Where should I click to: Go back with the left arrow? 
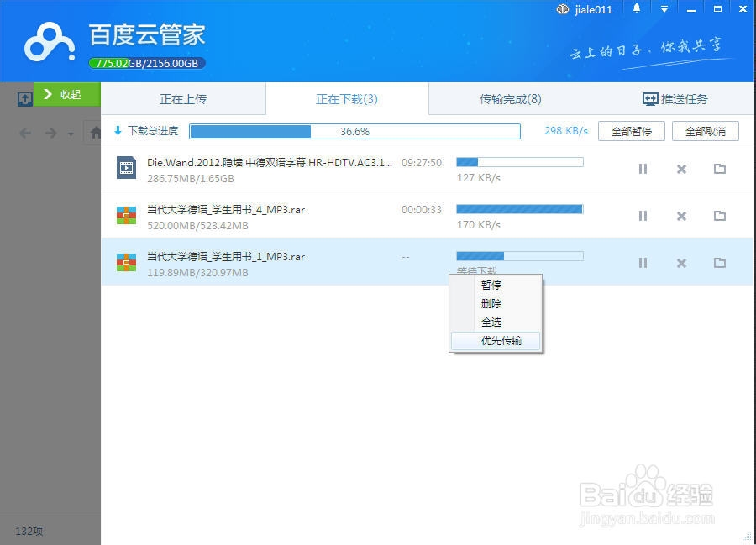tap(25, 133)
